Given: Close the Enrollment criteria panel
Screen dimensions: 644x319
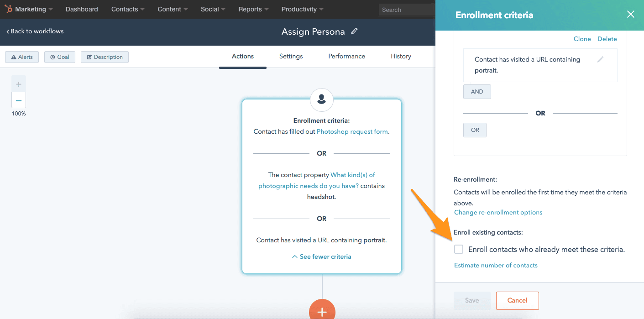Looking at the screenshot, I should [630, 15].
